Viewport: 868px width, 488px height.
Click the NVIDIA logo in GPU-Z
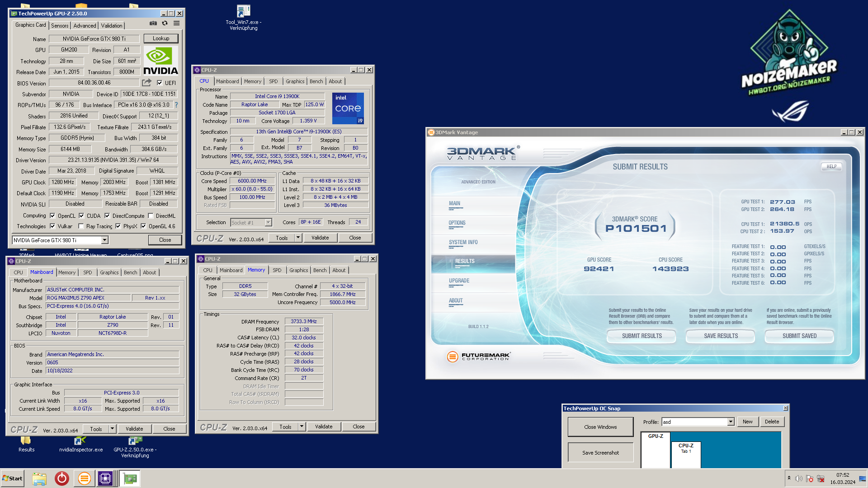point(160,61)
